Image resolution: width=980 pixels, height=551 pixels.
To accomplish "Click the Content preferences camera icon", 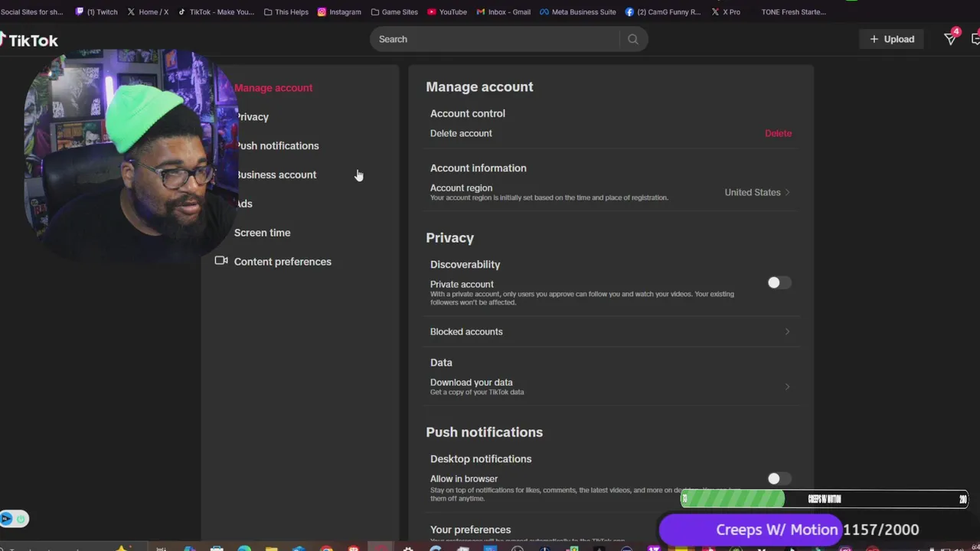I will point(221,261).
